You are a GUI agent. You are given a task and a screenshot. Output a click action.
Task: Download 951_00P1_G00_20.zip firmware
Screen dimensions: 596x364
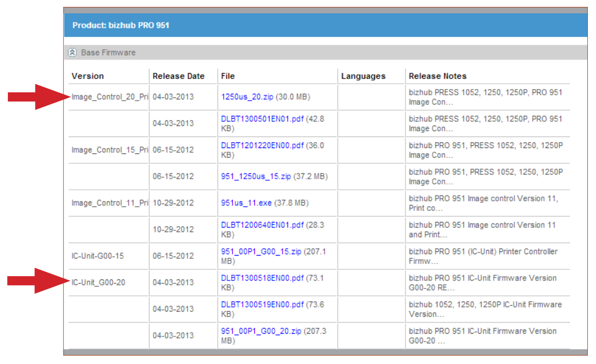[261, 331]
